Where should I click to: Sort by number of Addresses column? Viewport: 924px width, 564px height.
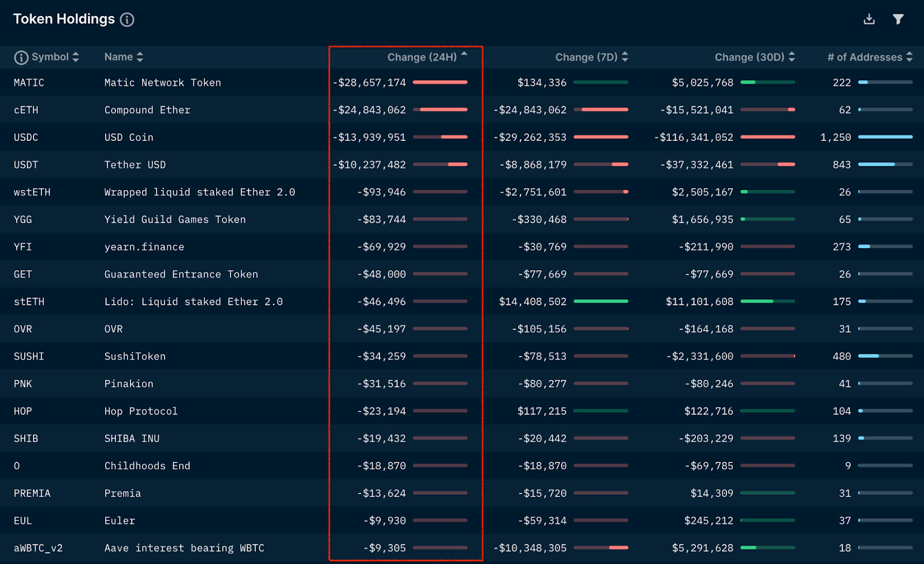click(x=910, y=57)
